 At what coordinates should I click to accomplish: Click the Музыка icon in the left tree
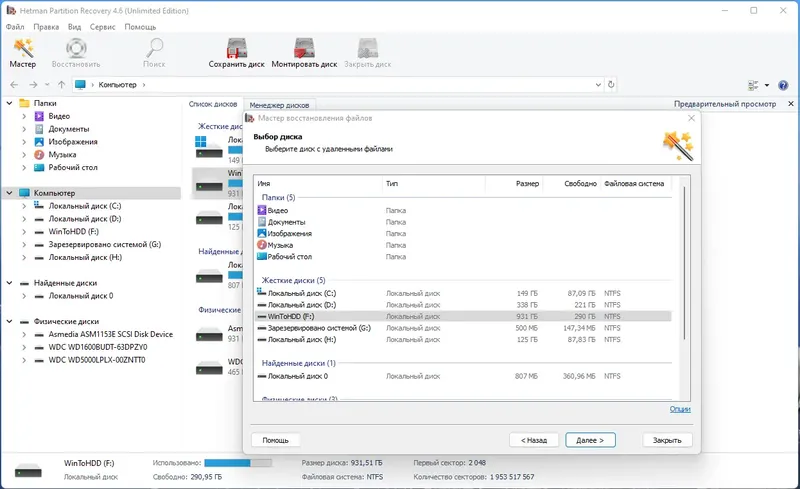coord(39,154)
